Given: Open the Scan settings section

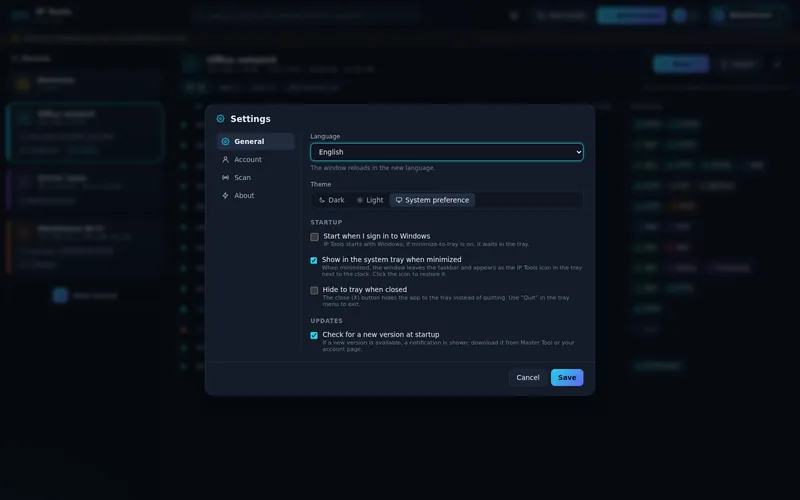Looking at the screenshot, I should coord(256,178).
